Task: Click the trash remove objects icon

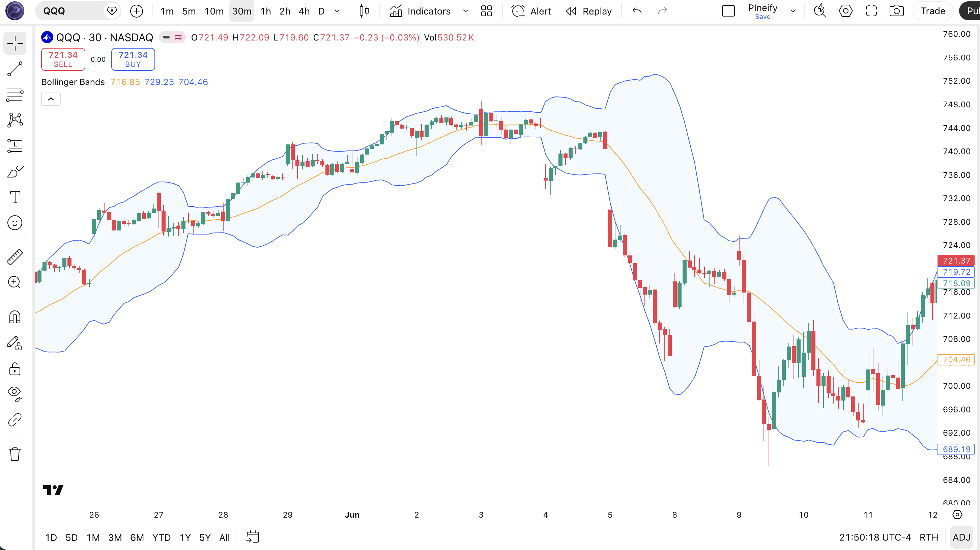Action: pos(15,454)
